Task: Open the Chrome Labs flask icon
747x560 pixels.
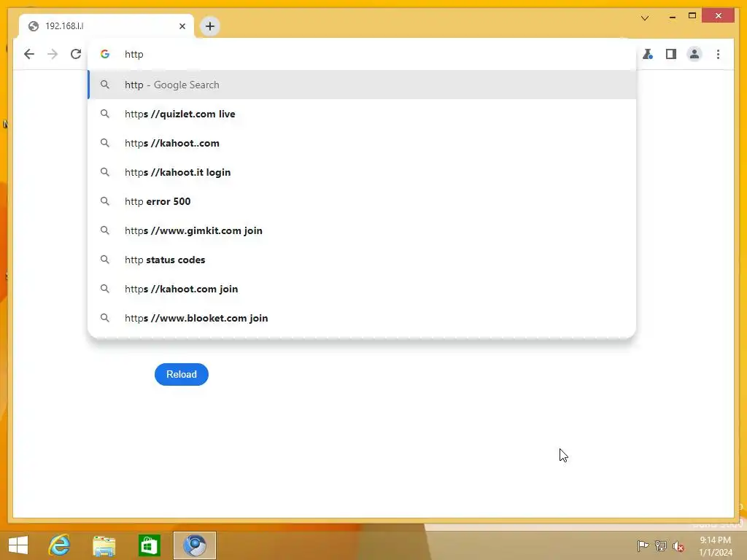Action: tap(648, 54)
